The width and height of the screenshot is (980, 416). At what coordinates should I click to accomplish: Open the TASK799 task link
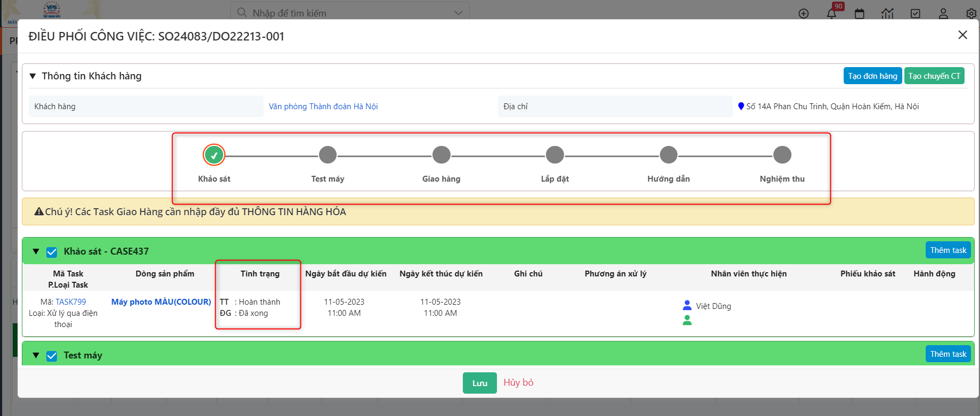(71, 301)
